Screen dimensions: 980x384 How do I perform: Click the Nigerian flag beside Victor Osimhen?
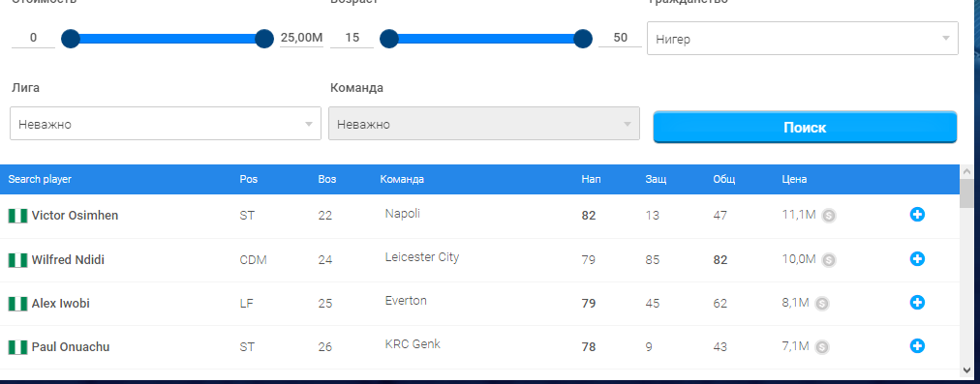17,216
